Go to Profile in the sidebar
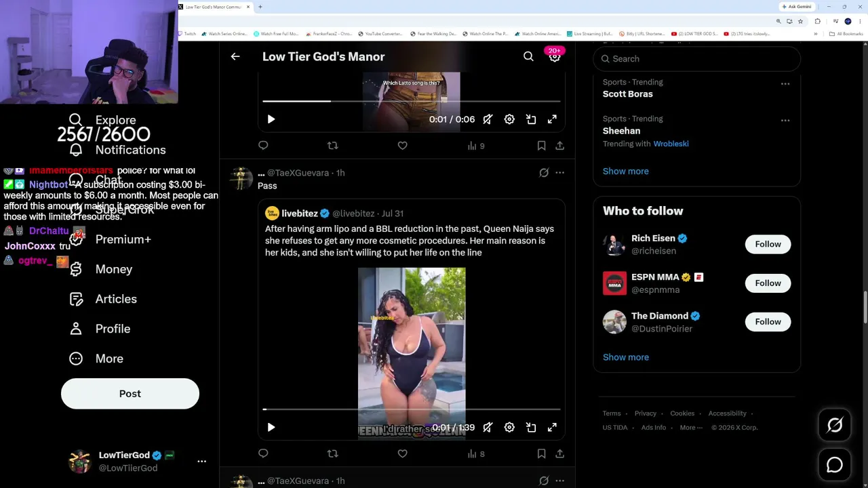 (99, 329)
